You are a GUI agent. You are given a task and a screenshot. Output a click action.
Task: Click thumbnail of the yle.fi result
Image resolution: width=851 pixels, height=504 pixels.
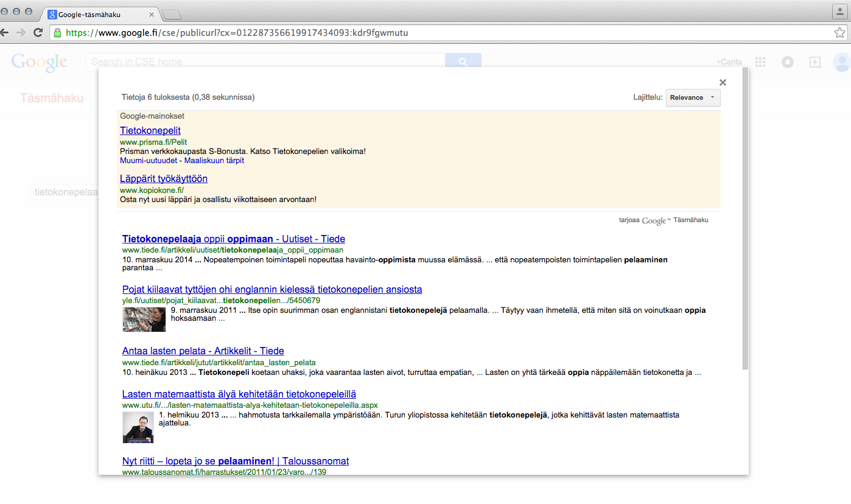144,320
